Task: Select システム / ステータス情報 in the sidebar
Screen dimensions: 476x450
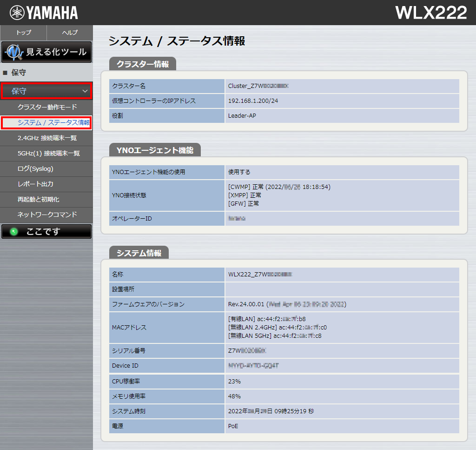Action: click(x=53, y=123)
